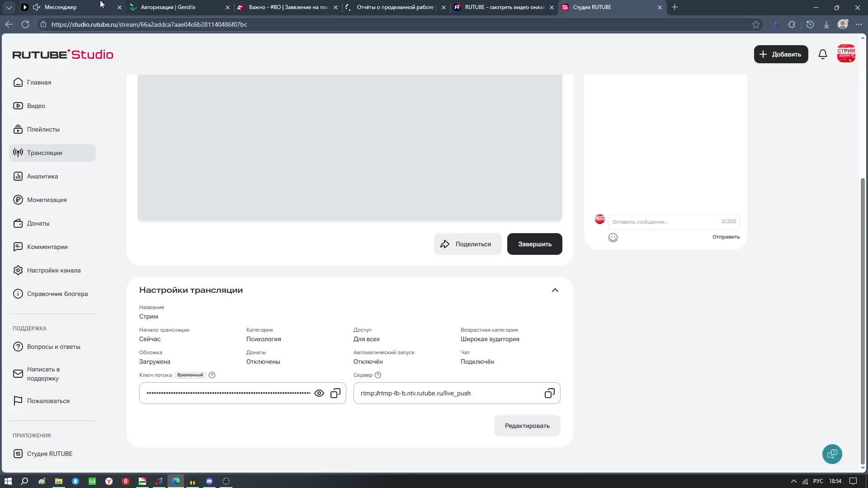
Task: Focus the chat message input field
Action: click(665, 221)
